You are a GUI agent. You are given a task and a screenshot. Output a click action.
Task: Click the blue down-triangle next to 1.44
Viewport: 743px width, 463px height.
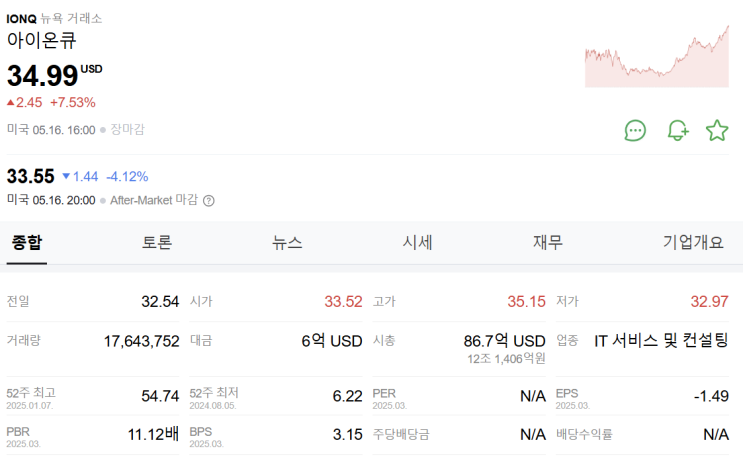tap(66, 177)
